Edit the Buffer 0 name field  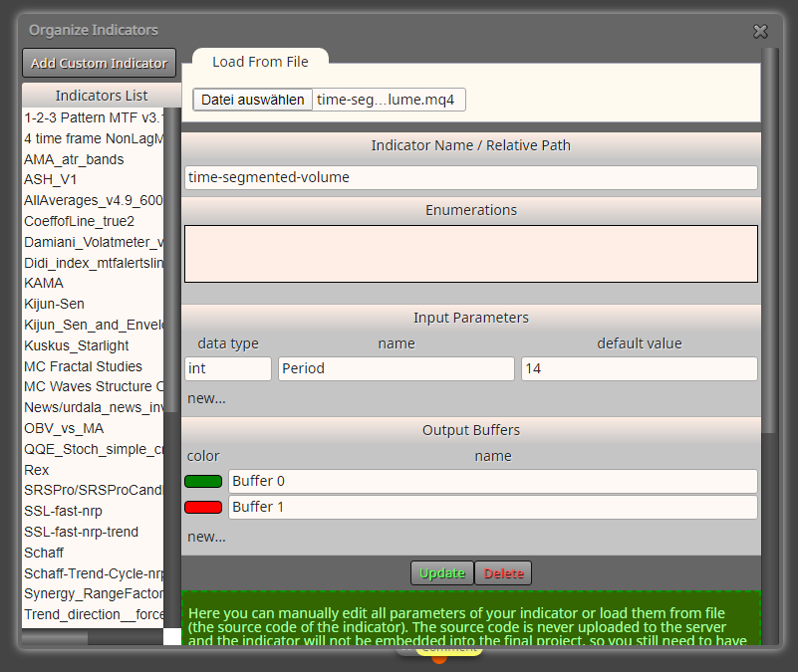tap(492, 481)
